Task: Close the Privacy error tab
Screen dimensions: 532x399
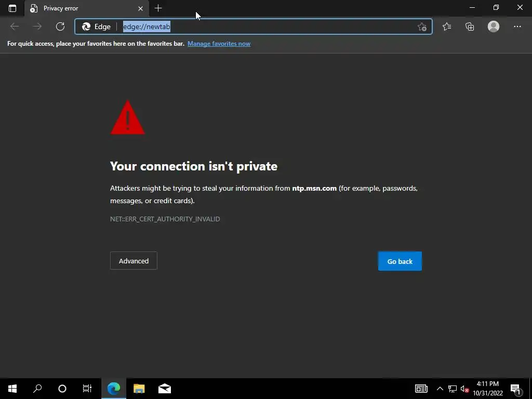Action: [x=140, y=8]
